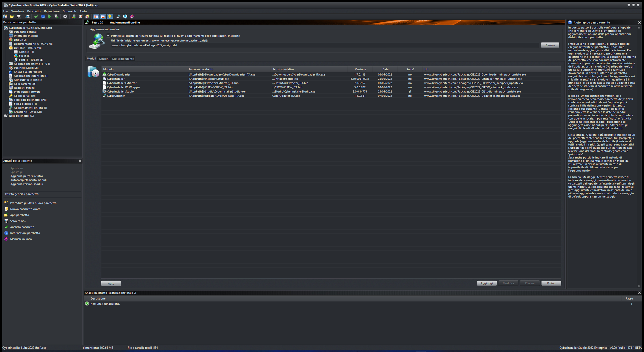The width and height of the screenshot is (644, 352).
Task: Open the Aiuto menu
Action: point(83,11)
